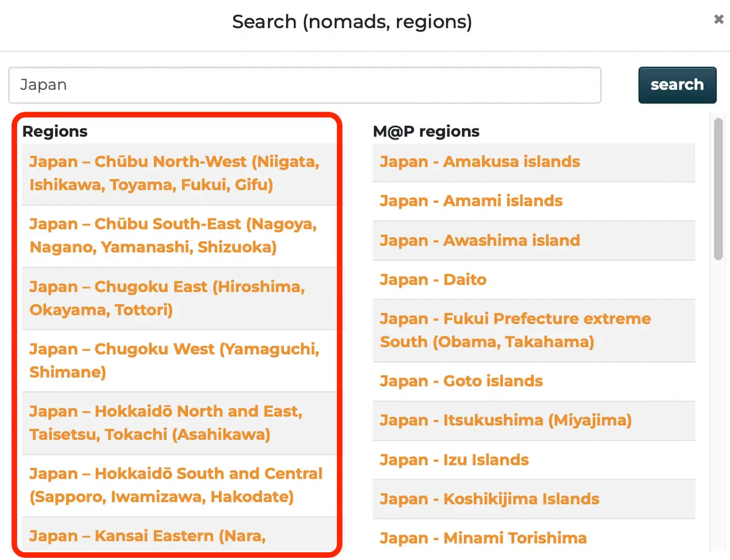Open the Japan - Daito region
Screen dimensions: 730x560
[433, 279]
